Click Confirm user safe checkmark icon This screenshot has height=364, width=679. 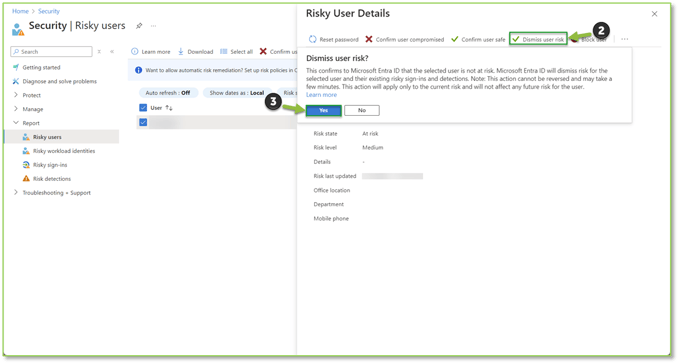pyautogui.click(x=454, y=39)
